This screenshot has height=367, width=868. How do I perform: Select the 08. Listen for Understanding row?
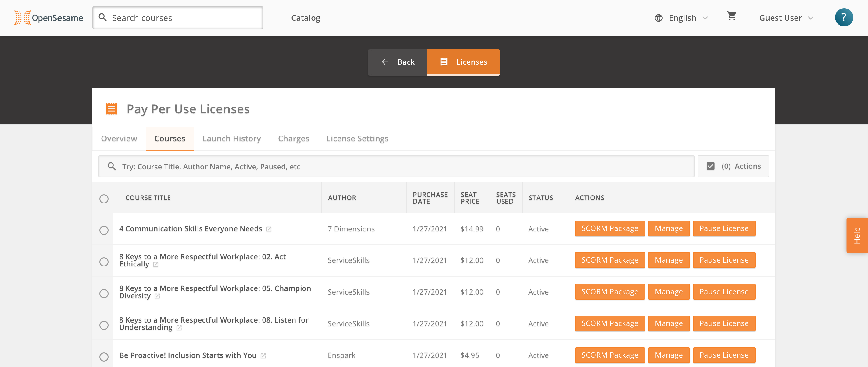[x=104, y=325]
